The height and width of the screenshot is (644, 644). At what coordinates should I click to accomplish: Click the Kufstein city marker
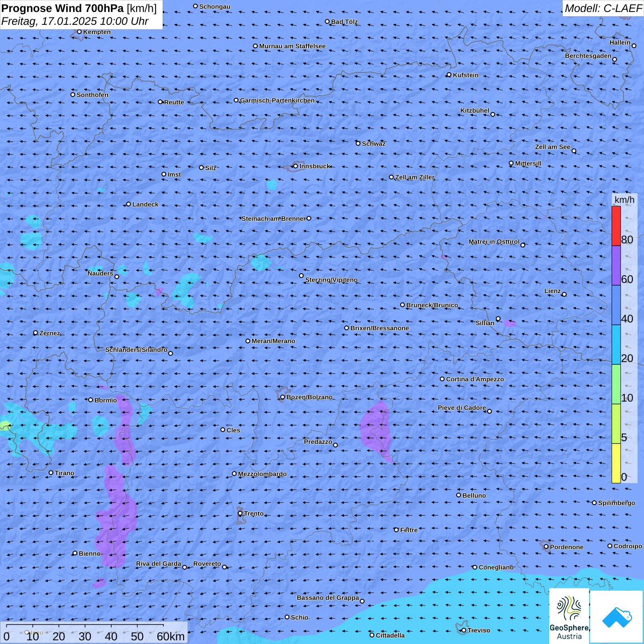click(449, 75)
